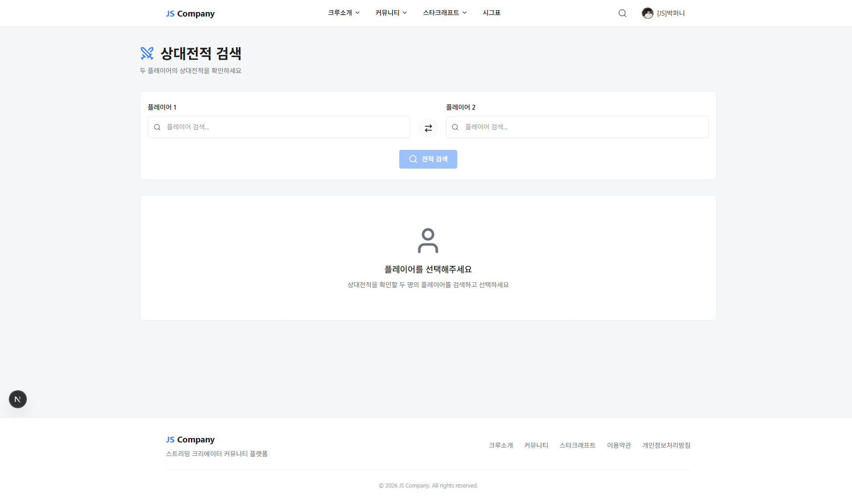Open the 시그표 menu item
This screenshot has width=852, height=504.
point(492,13)
